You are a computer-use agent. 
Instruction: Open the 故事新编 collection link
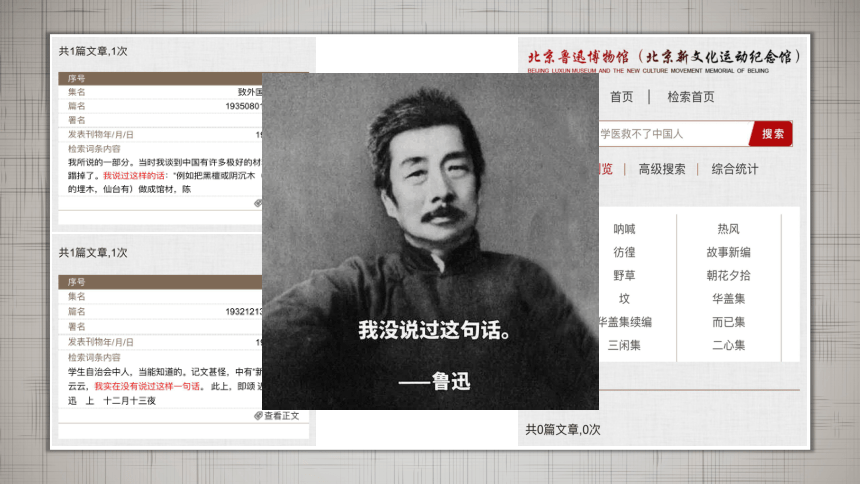tap(728, 252)
